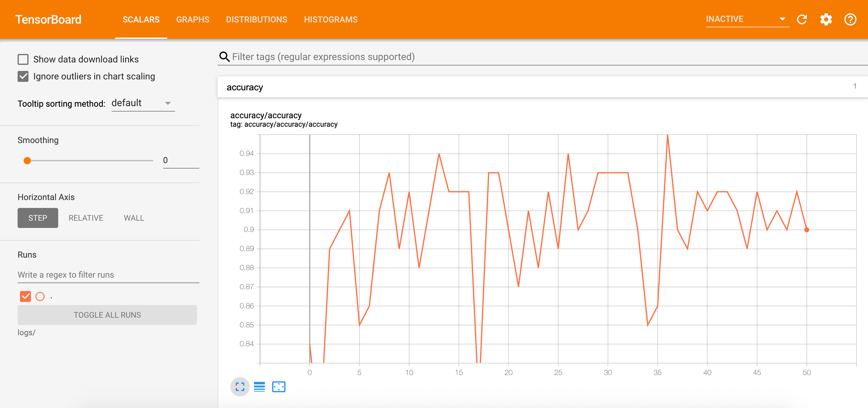Viewport: 868px width, 408px height.
Task: Open Tooltip sorting method dropdown
Action: (x=143, y=103)
